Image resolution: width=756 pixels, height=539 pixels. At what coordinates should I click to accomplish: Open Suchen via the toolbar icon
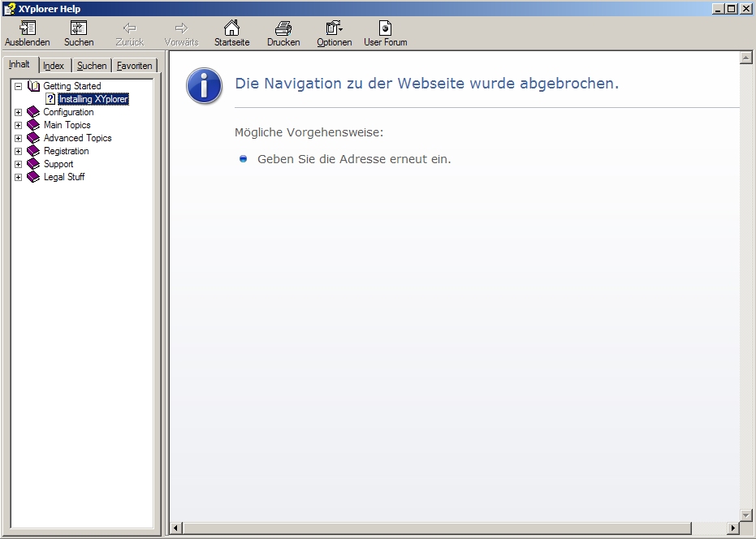point(78,28)
